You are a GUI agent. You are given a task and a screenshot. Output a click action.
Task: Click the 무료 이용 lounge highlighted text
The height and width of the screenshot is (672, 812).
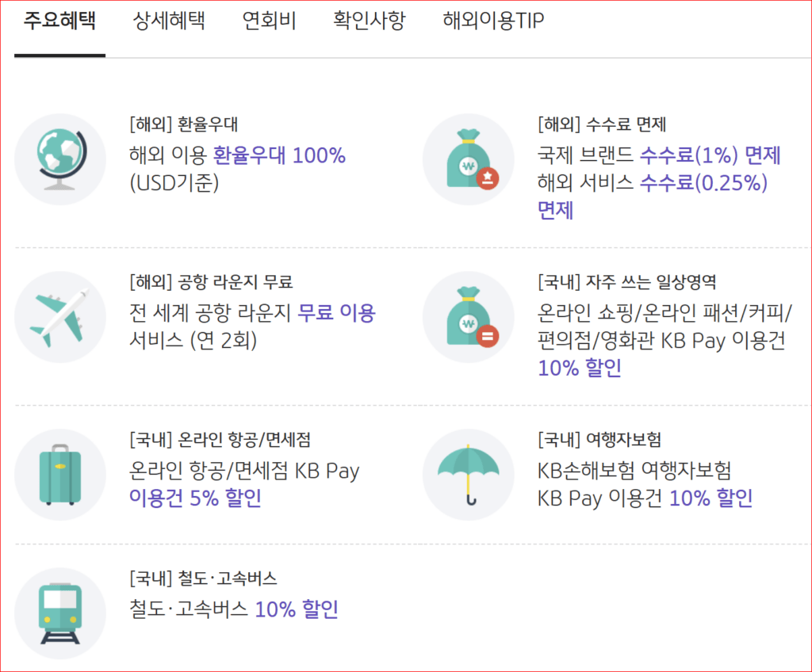click(336, 313)
